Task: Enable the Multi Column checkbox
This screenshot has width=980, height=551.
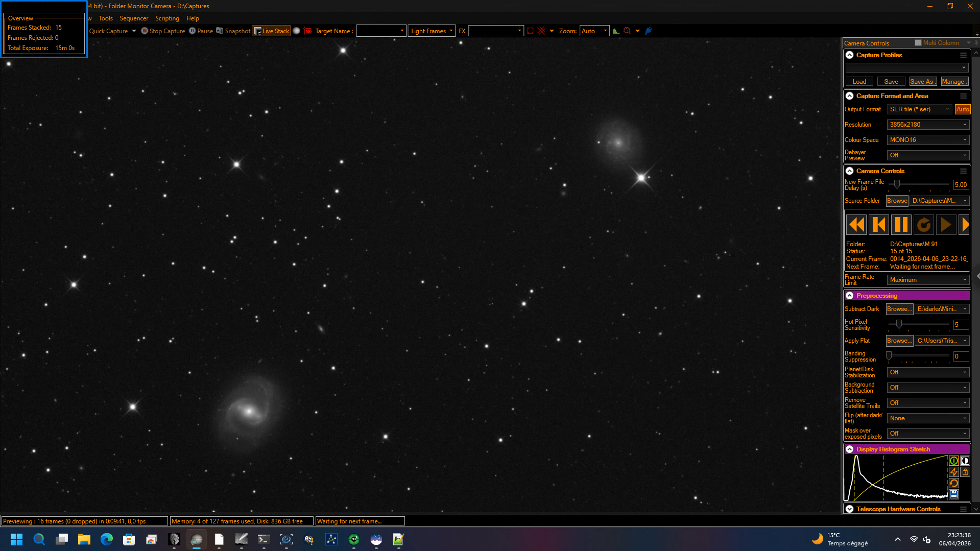Action: 918,43
